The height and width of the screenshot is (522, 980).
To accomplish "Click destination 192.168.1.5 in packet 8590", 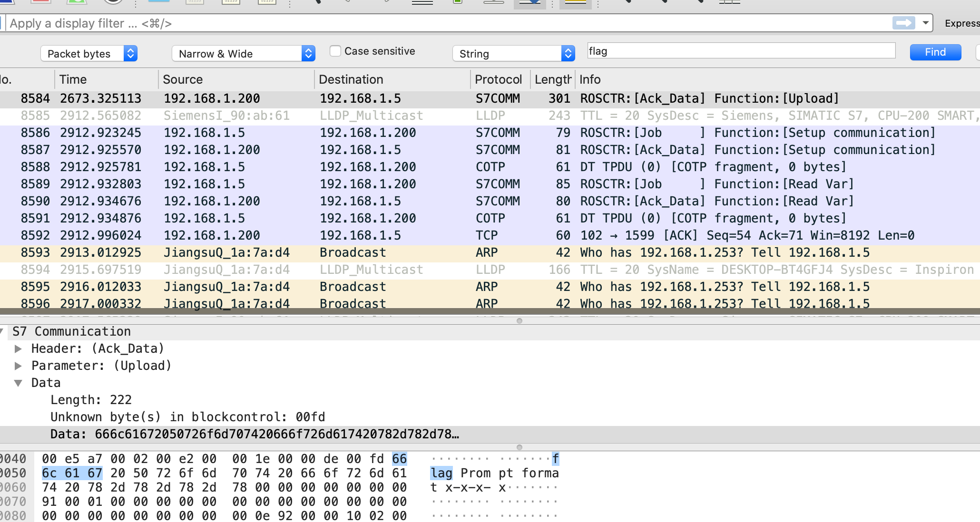I will 360,201.
